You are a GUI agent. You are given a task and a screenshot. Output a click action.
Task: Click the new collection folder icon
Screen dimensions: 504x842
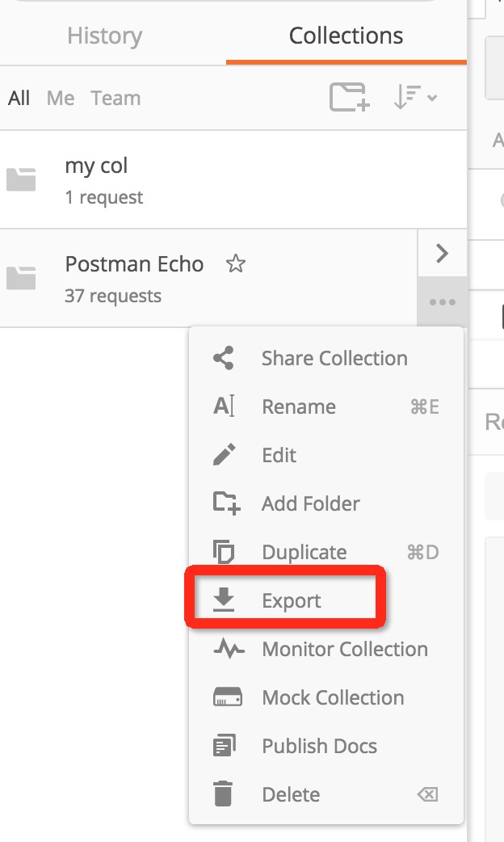(349, 98)
